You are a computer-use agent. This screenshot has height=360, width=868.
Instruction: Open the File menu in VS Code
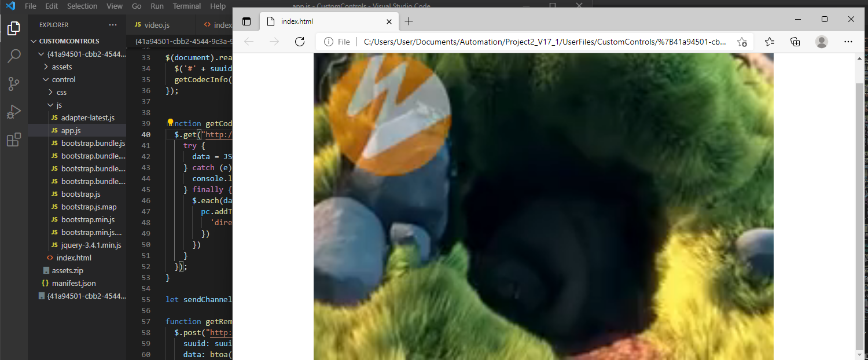click(31, 6)
